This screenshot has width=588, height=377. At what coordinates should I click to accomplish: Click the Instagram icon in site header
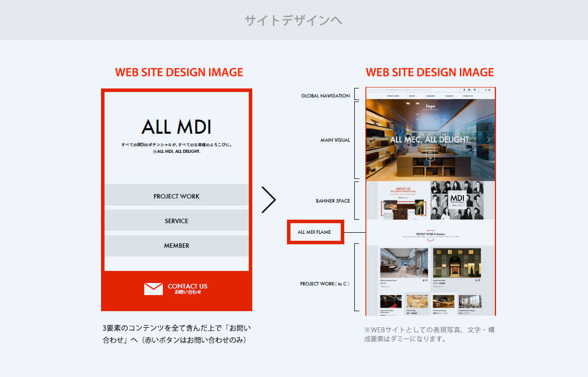[469, 89]
